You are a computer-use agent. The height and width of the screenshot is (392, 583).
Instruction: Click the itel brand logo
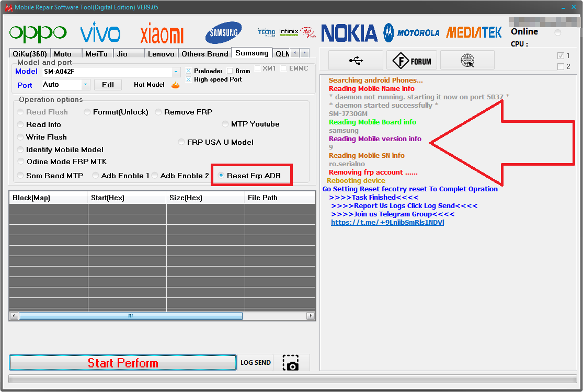308,32
